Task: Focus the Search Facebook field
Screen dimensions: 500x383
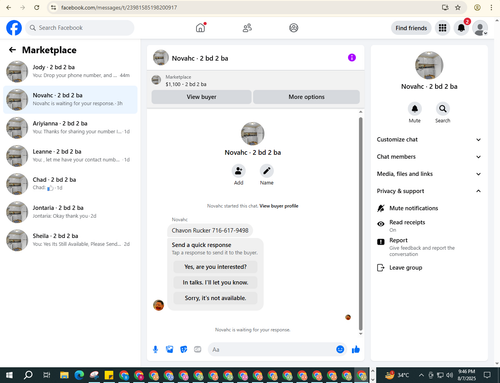Action: point(80,28)
